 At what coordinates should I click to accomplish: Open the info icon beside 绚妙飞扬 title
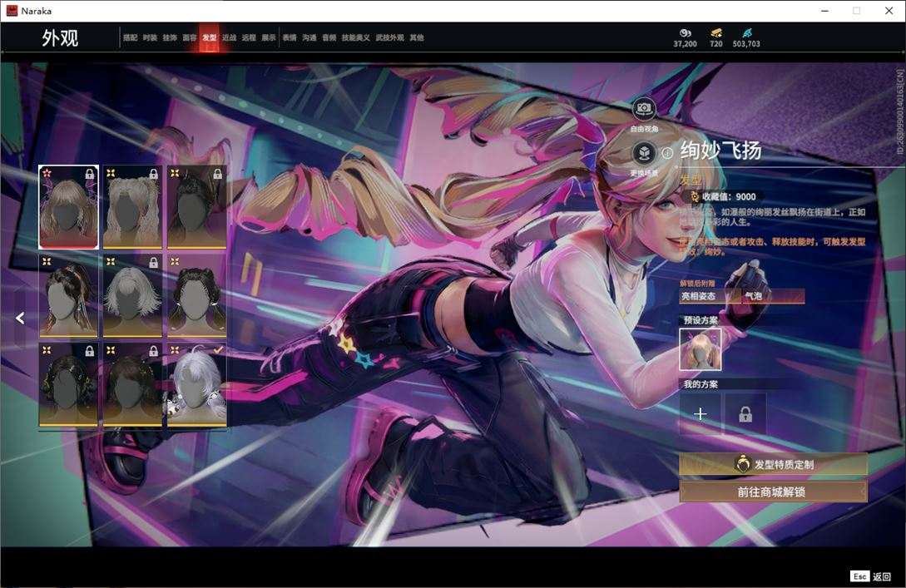(667, 153)
